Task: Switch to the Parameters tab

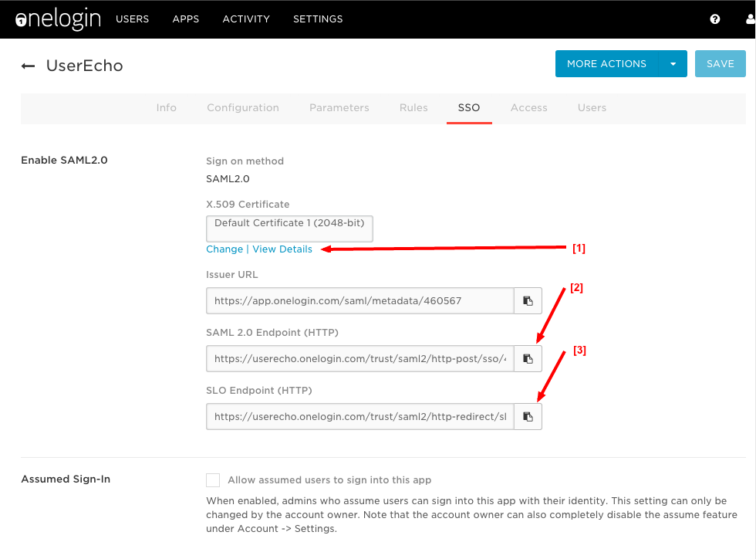Action: point(339,107)
